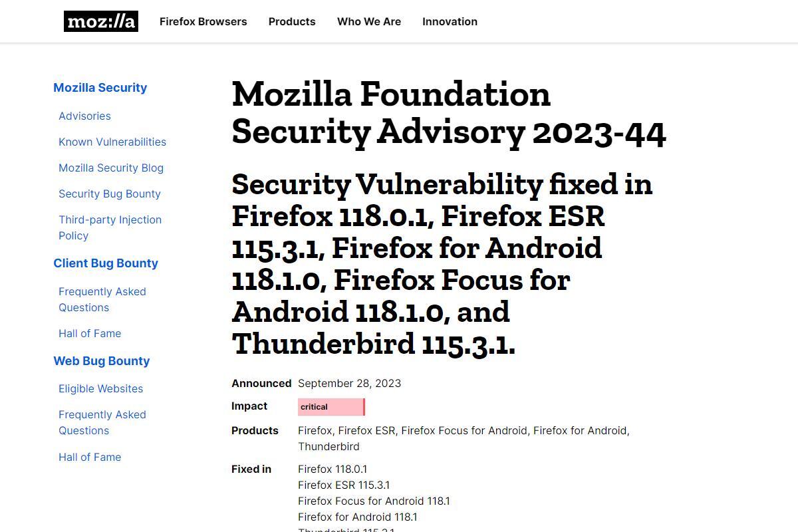This screenshot has height=532, width=798.
Task: Open Known Vulnerabilities link
Action: [112, 142]
